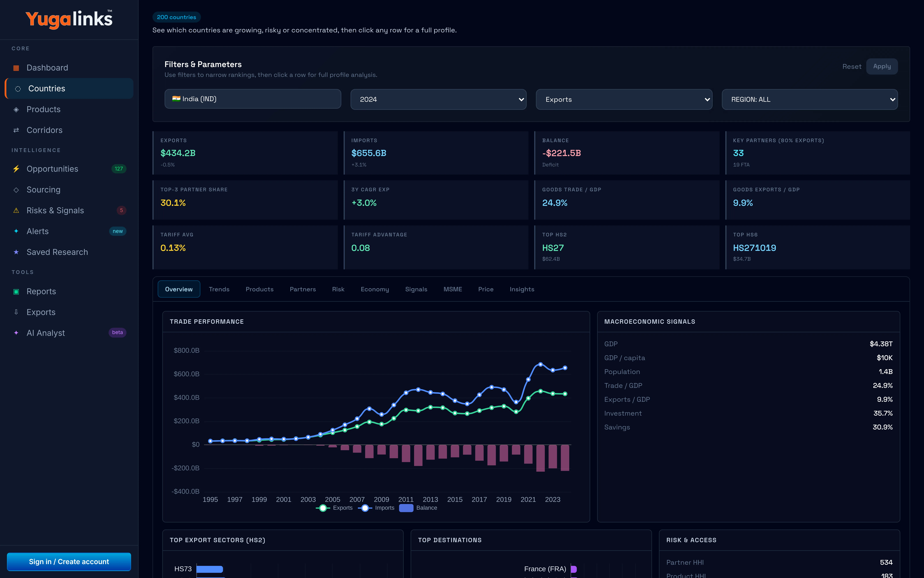The height and width of the screenshot is (578, 924).
Task: Open the Signals tab
Action: click(416, 289)
